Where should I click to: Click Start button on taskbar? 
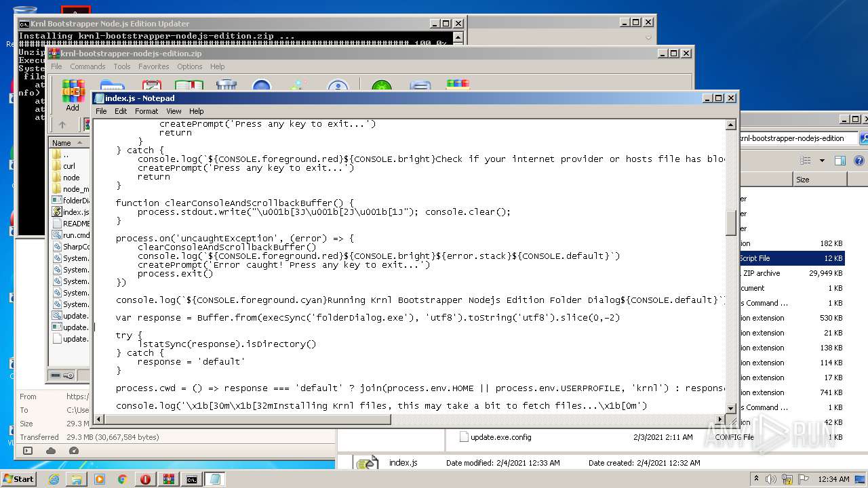click(19, 479)
